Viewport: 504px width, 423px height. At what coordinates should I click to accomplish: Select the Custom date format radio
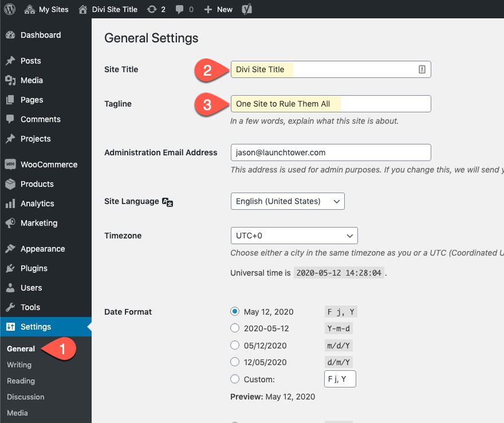click(x=234, y=379)
